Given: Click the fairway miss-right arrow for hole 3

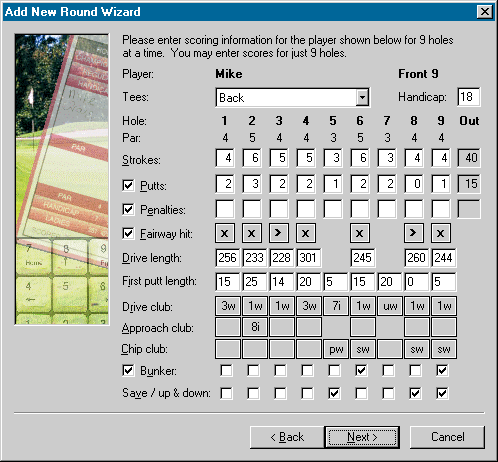Looking at the screenshot, I should tap(279, 233).
